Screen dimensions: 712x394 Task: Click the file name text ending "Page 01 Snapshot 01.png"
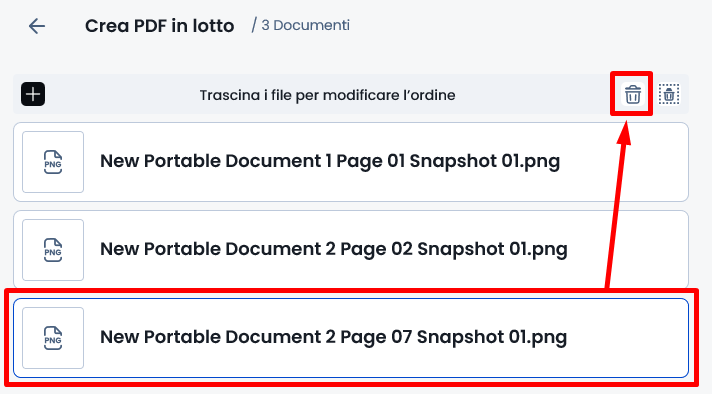click(x=330, y=162)
